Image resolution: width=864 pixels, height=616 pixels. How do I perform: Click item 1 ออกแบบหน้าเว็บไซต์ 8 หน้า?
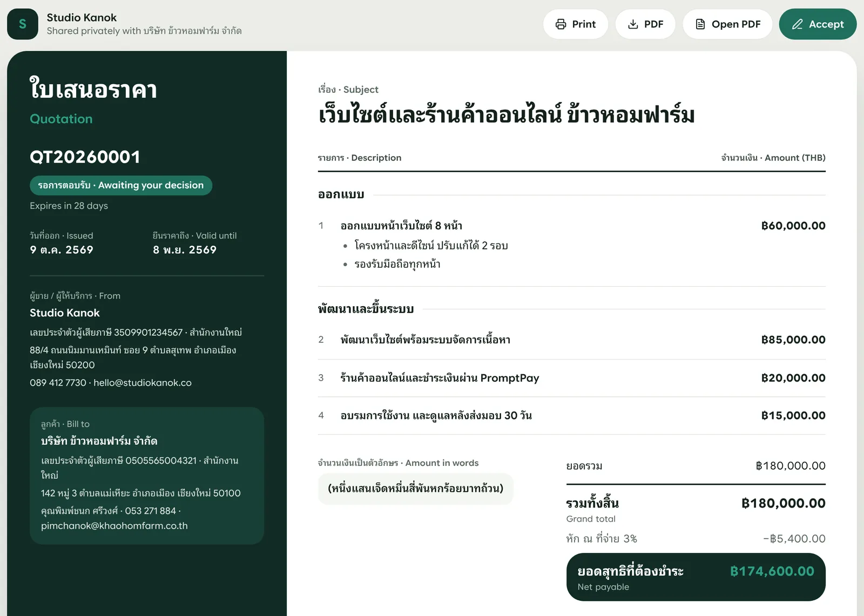401,226
